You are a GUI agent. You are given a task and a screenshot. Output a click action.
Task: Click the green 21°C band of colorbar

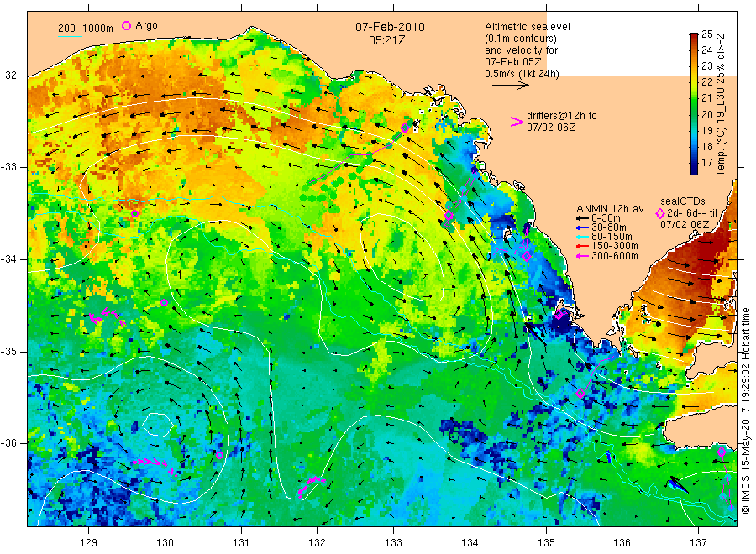pos(694,98)
